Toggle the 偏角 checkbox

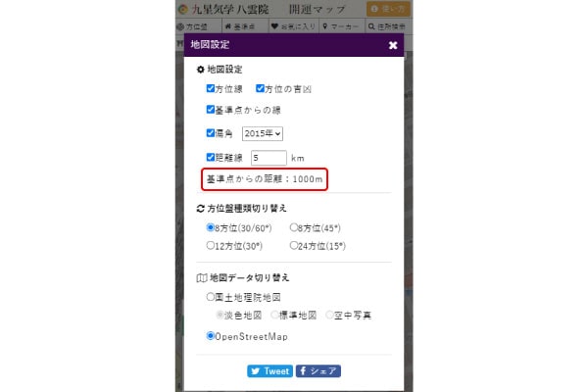(x=211, y=133)
